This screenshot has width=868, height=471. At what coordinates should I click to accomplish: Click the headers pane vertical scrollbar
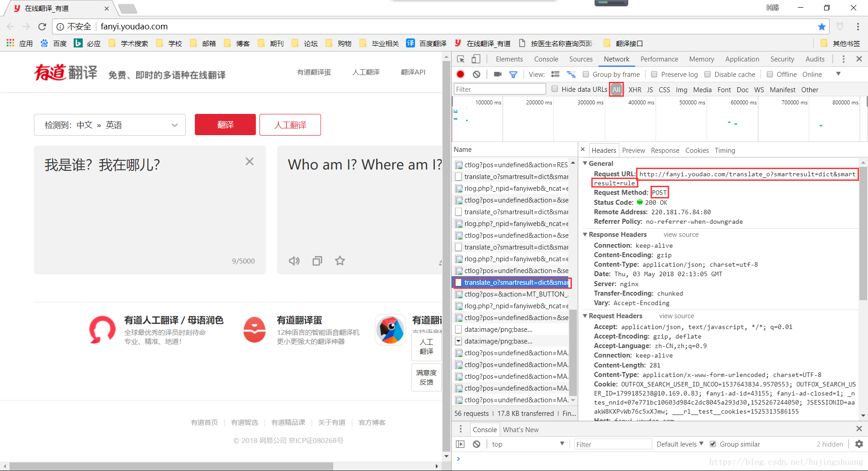[x=863, y=233]
